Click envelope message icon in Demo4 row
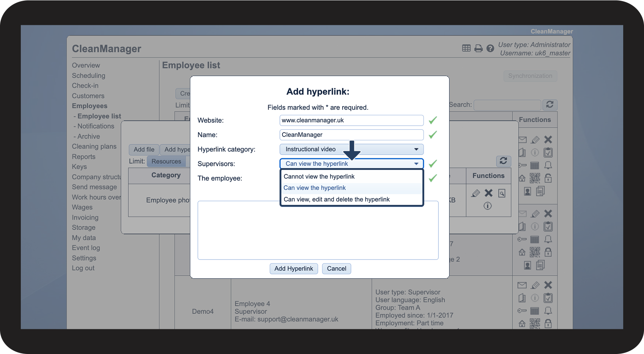The height and width of the screenshot is (354, 644). (x=522, y=285)
